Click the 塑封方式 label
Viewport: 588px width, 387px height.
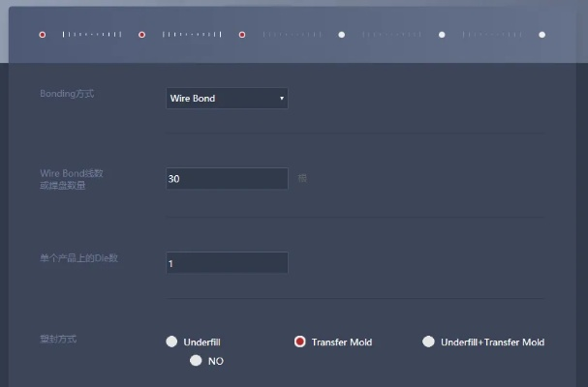click(x=57, y=340)
